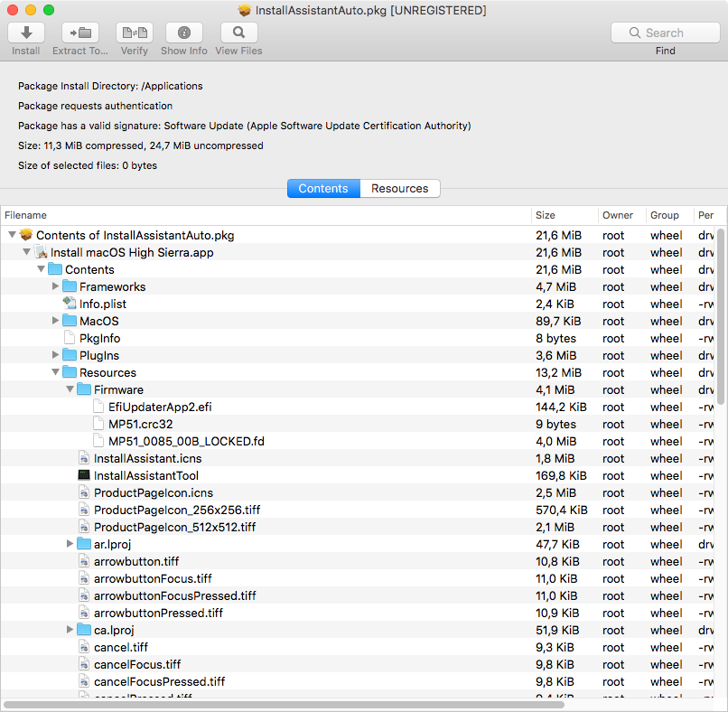Click the search magnifier icon in Find field
This screenshot has height=712, width=728.
[x=635, y=33]
